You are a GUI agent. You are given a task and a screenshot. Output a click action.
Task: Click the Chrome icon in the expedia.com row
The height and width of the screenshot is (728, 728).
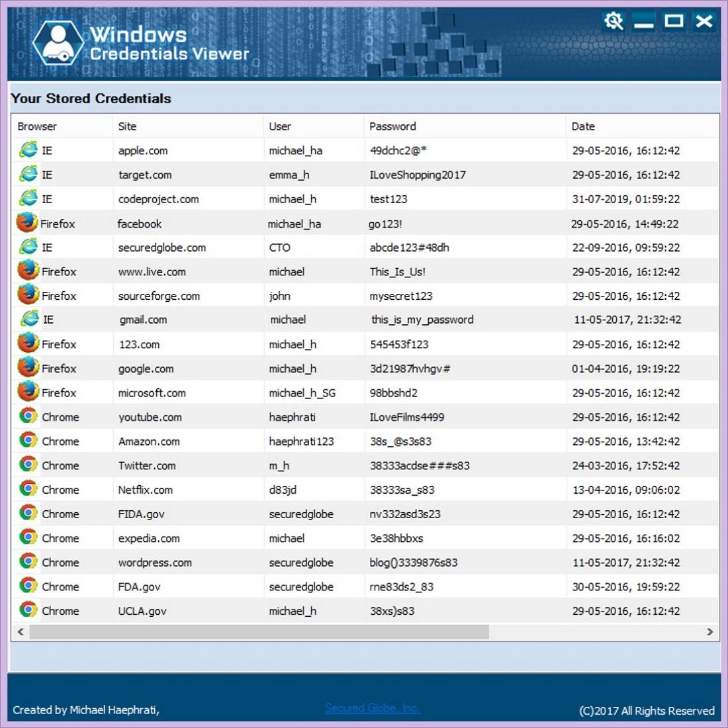pos(28,537)
